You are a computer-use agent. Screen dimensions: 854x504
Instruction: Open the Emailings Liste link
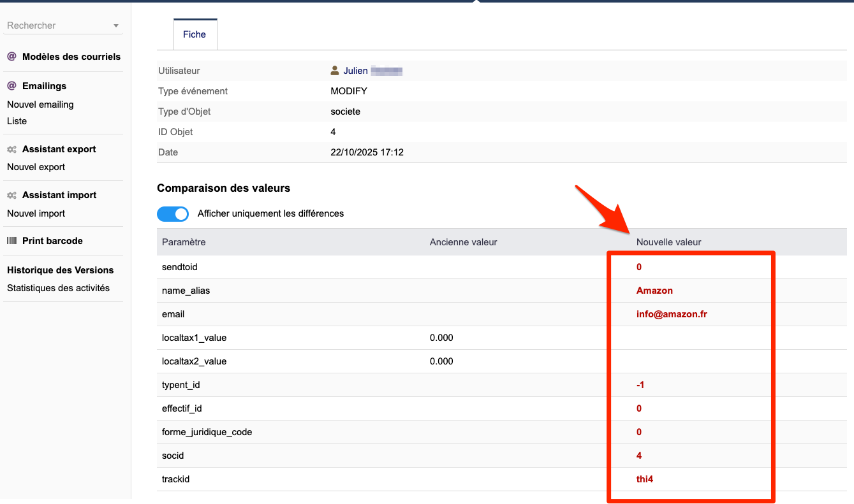coord(17,121)
